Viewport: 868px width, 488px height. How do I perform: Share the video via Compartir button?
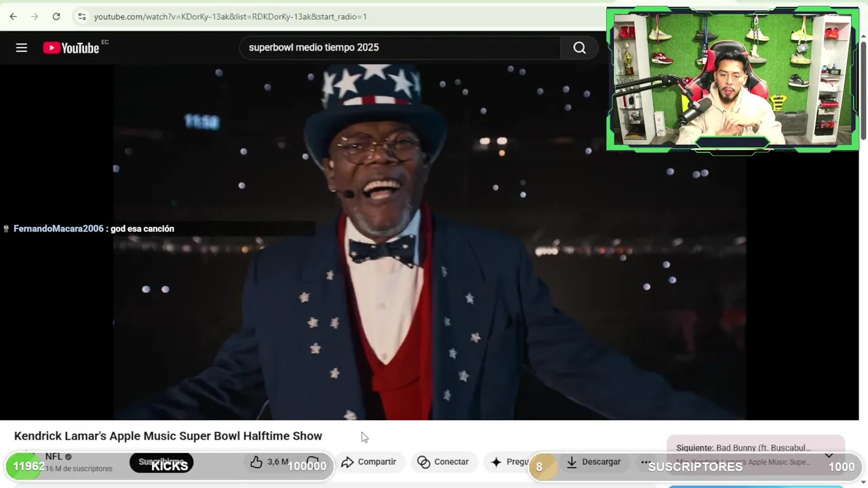point(369,462)
